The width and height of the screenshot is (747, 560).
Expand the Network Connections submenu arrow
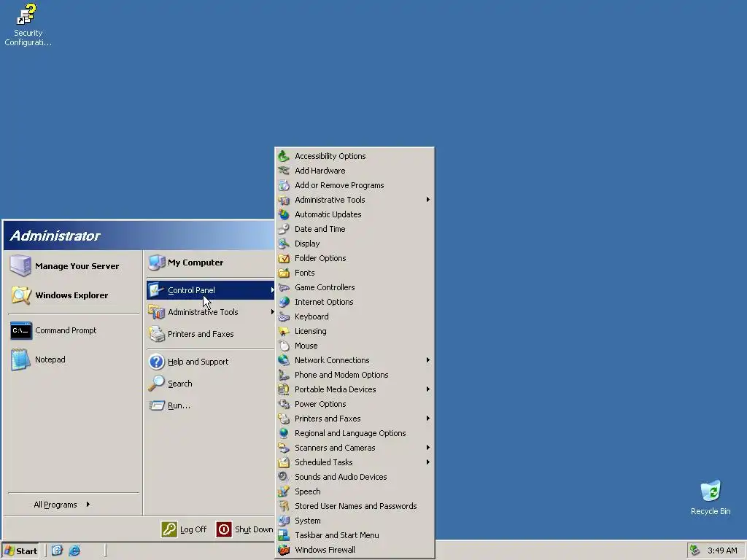point(427,360)
